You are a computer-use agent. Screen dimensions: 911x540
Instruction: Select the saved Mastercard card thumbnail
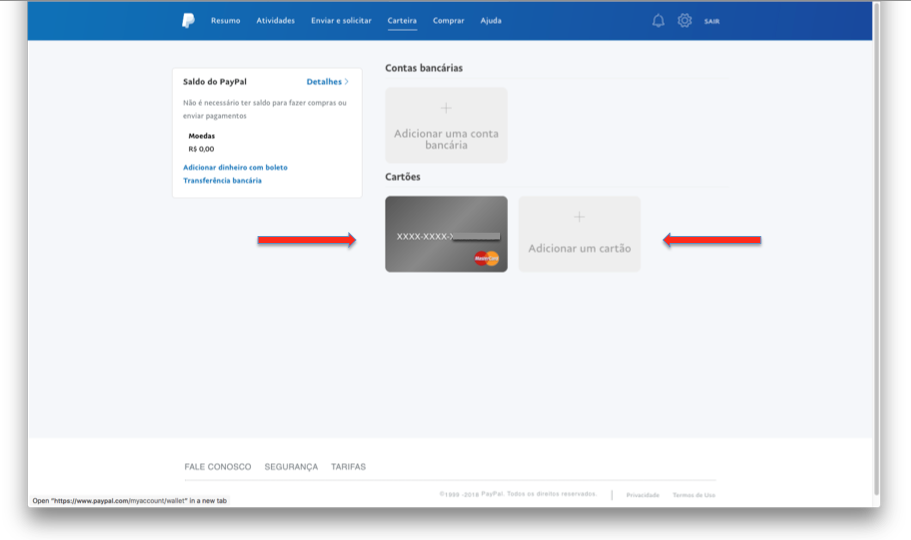click(446, 234)
